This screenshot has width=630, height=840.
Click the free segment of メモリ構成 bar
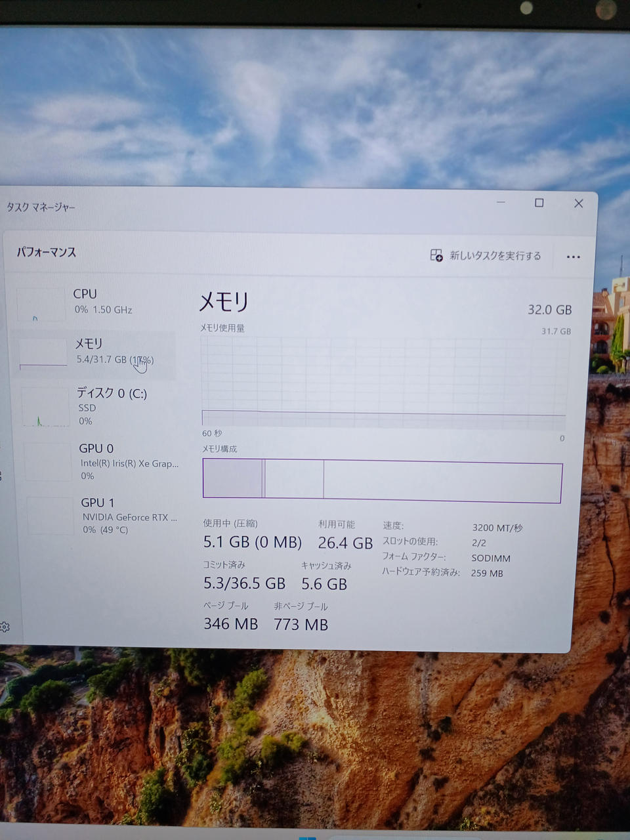[442, 482]
